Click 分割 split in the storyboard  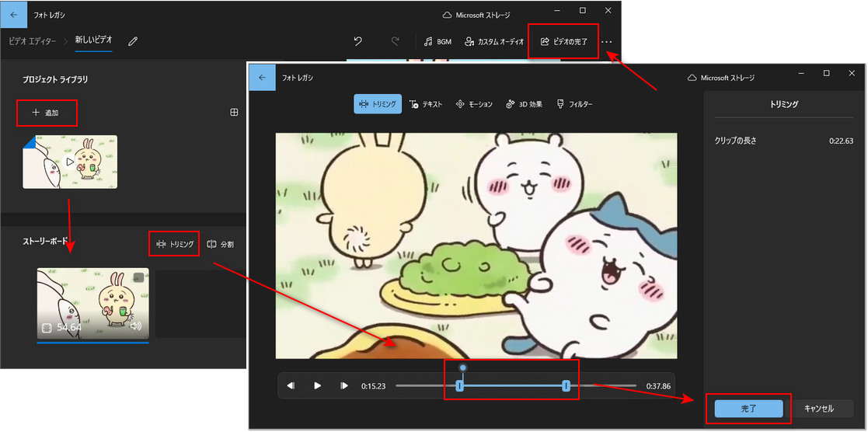pos(221,244)
